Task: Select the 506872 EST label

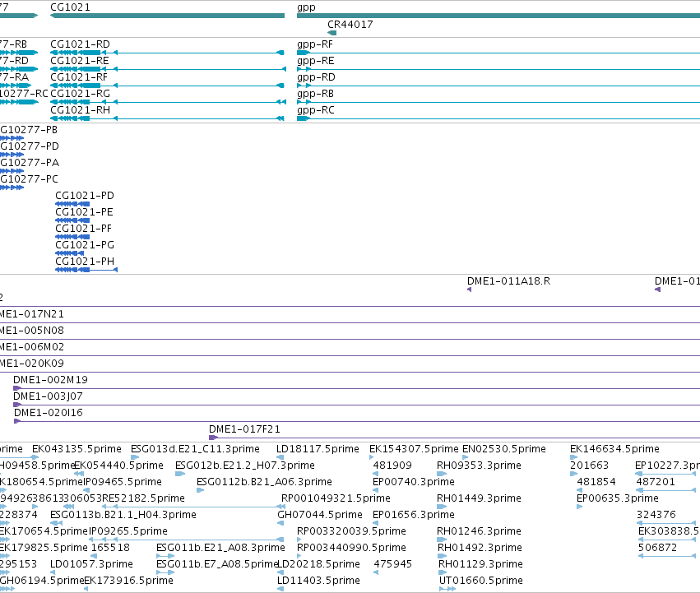Action: (x=657, y=548)
